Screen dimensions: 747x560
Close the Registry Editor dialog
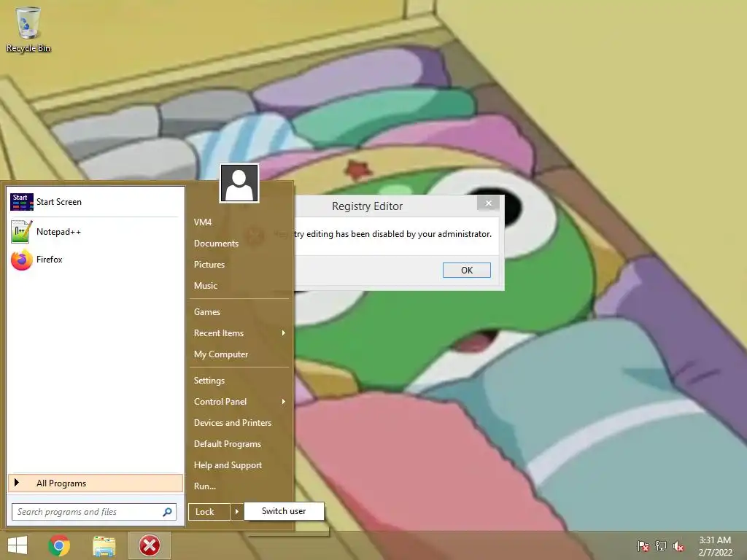coord(488,203)
